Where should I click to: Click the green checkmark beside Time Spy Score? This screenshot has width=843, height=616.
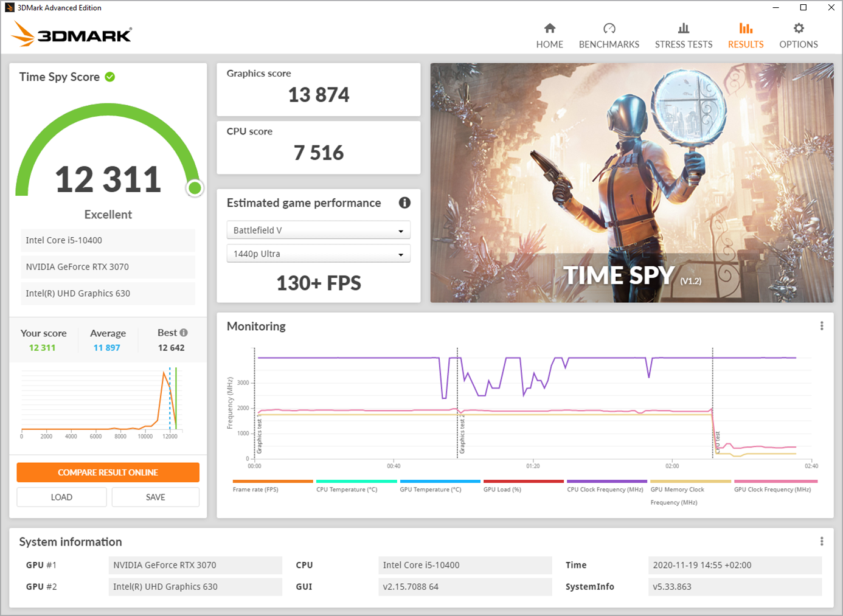click(x=110, y=77)
